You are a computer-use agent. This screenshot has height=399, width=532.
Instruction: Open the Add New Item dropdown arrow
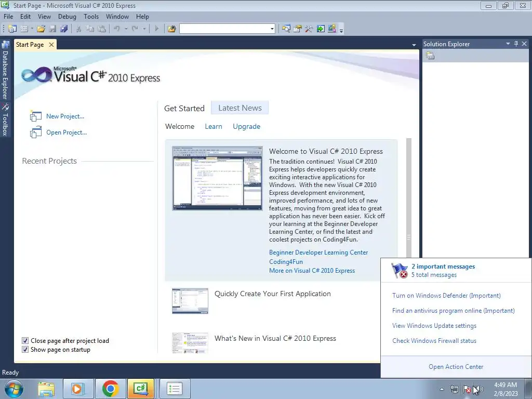point(32,29)
